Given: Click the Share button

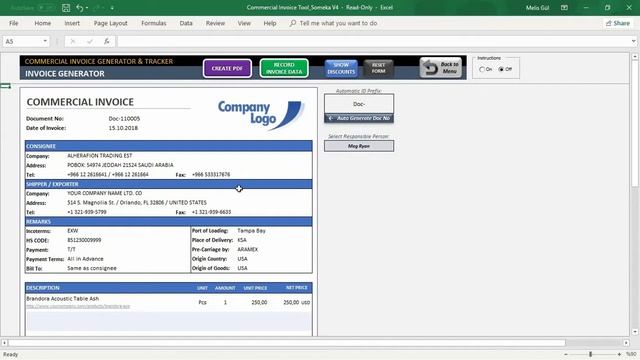Looking at the screenshot, I should click(618, 23).
